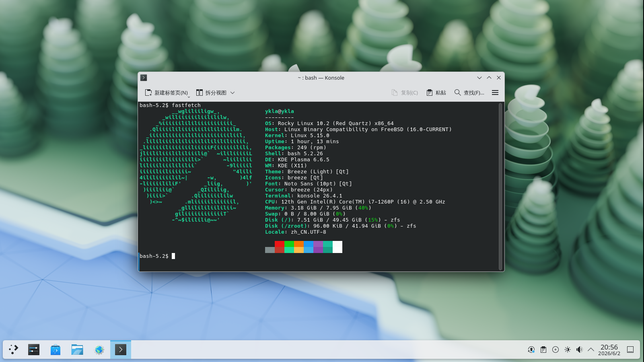Image resolution: width=644 pixels, height=362 pixels.
Task: Click Show Desktop button on panel
Action: 630,350
